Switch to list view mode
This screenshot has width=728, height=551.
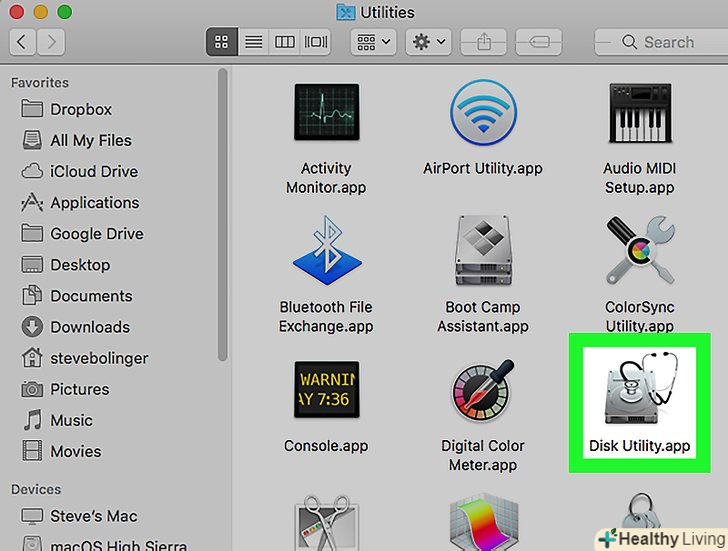pyautogui.click(x=253, y=42)
